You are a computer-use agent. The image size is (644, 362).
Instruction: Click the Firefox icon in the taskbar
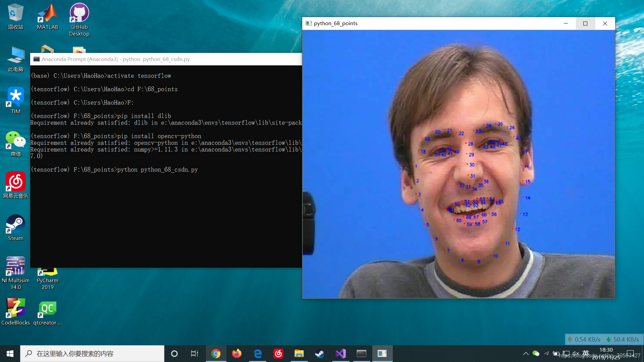pyautogui.click(x=237, y=354)
